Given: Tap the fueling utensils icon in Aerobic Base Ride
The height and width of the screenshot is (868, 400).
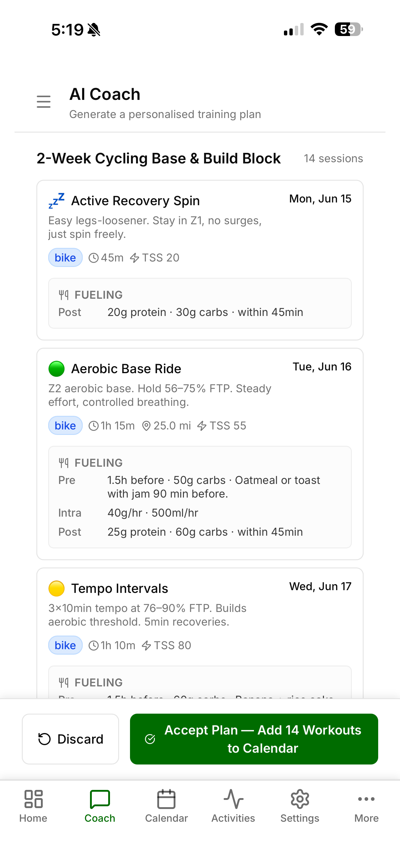Looking at the screenshot, I should 64,463.
